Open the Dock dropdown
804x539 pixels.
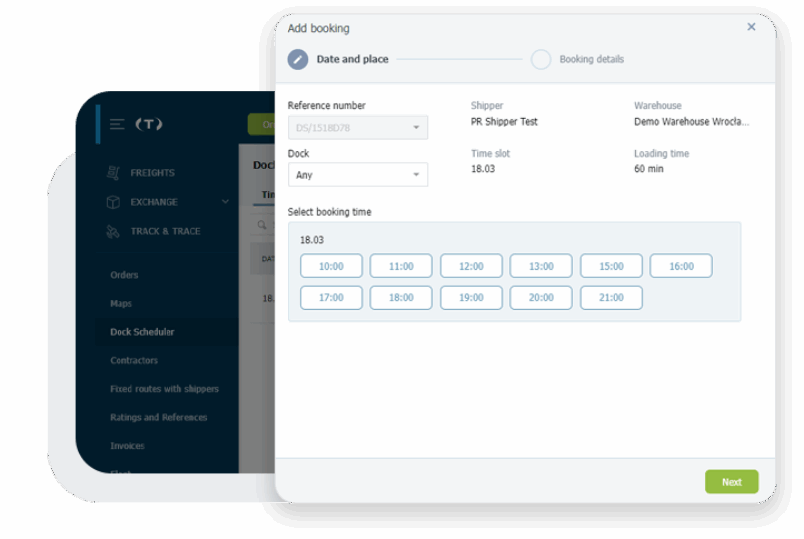[358, 175]
